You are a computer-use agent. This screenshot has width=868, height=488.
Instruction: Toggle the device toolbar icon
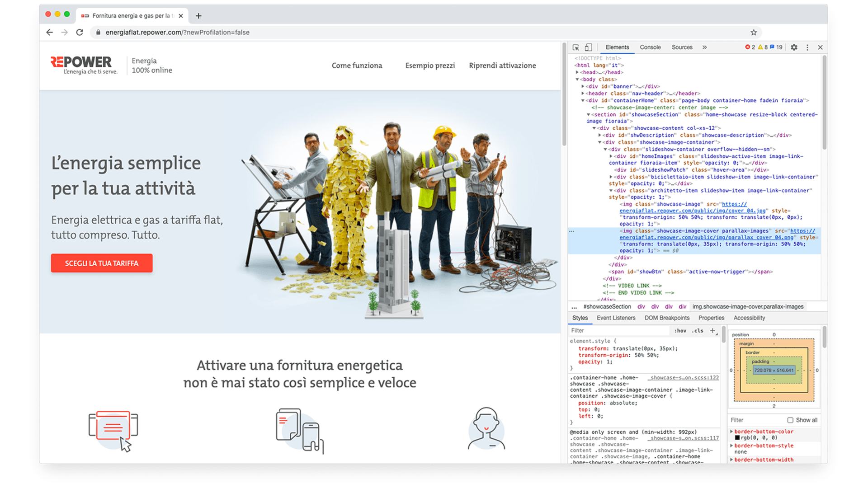pos(588,47)
